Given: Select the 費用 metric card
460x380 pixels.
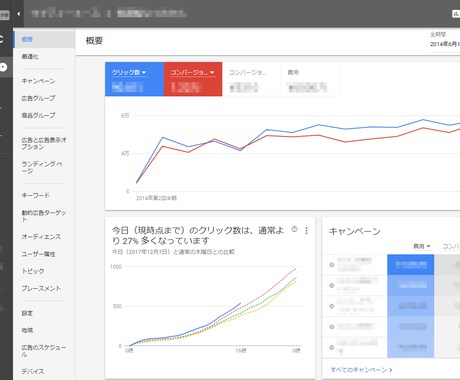Looking at the screenshot, I should tap(310, 79).
